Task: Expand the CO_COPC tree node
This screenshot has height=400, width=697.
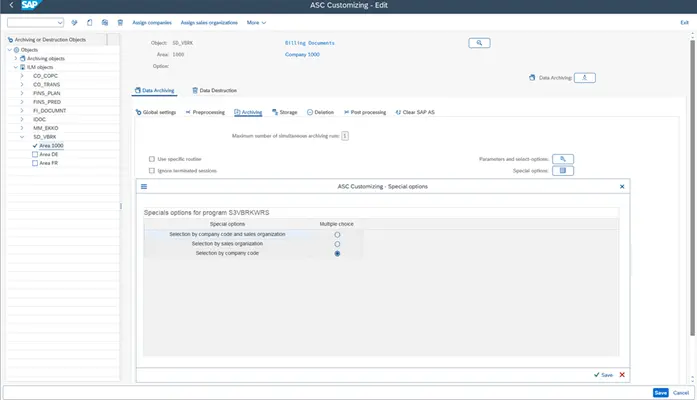Action: click(22, 76)
